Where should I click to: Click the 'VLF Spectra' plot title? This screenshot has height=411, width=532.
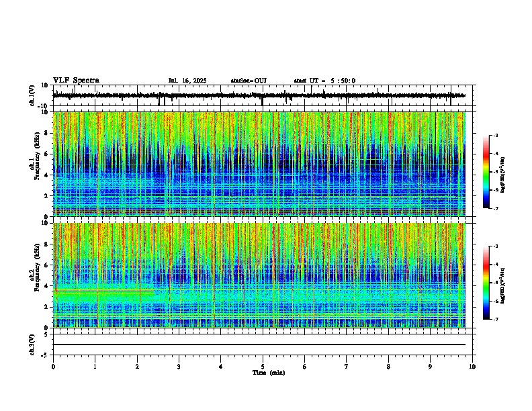[x=76, y=81]
